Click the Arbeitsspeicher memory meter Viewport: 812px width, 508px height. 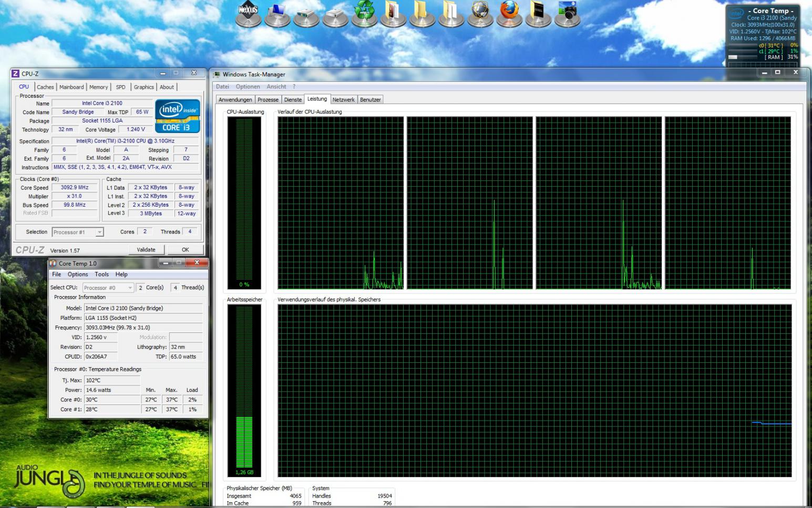click(x=244, y=391)
